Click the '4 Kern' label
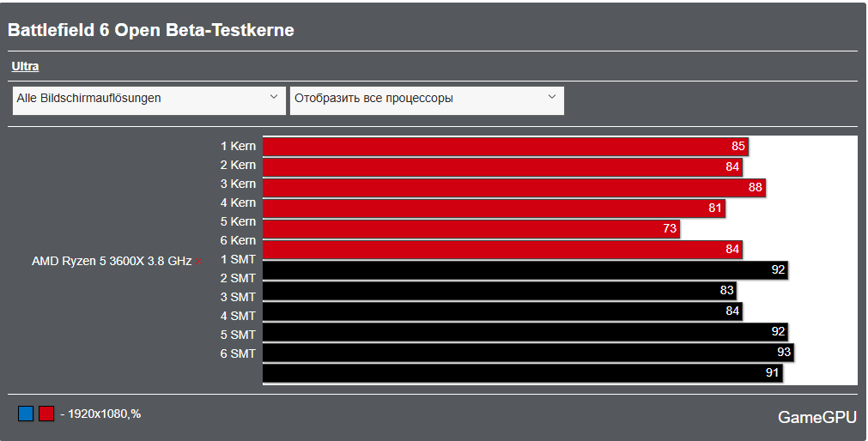 tap(238, 202)
